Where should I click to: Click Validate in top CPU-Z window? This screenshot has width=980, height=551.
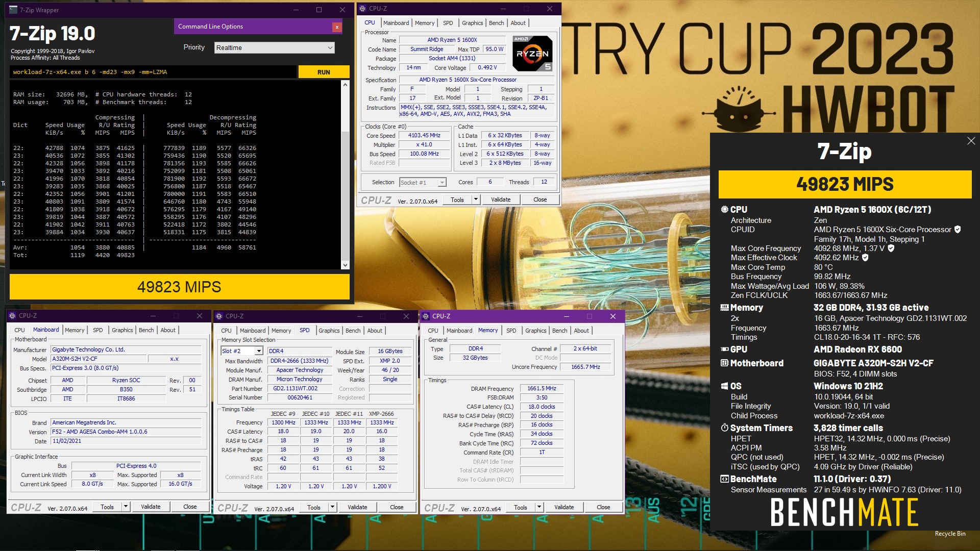pos(501,199)
